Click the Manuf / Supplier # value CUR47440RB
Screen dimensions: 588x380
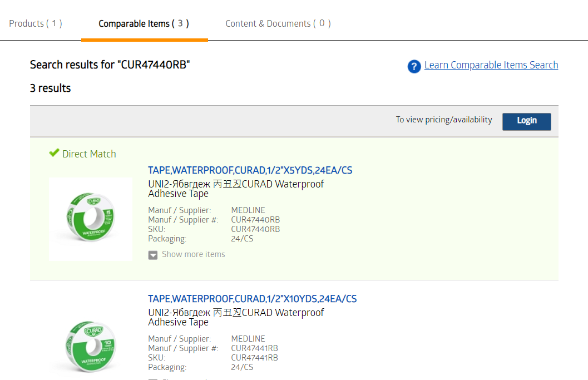[x=255, y=220]
